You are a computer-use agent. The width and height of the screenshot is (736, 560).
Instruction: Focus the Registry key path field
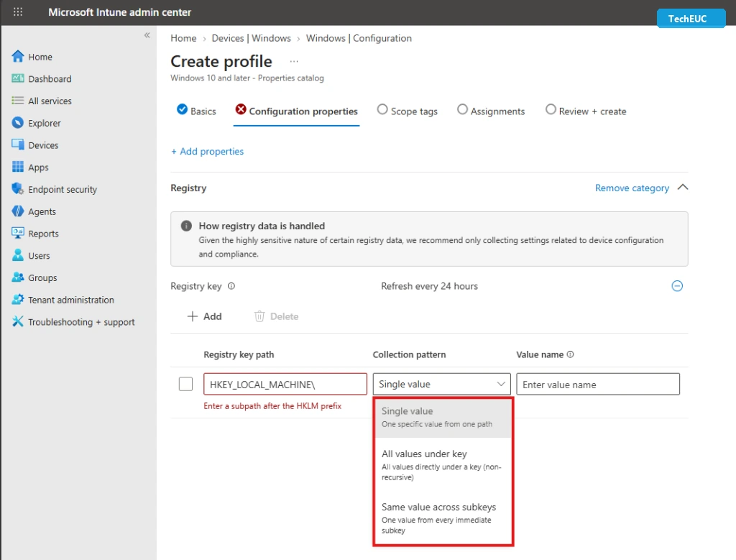click(x=285, y=384)
